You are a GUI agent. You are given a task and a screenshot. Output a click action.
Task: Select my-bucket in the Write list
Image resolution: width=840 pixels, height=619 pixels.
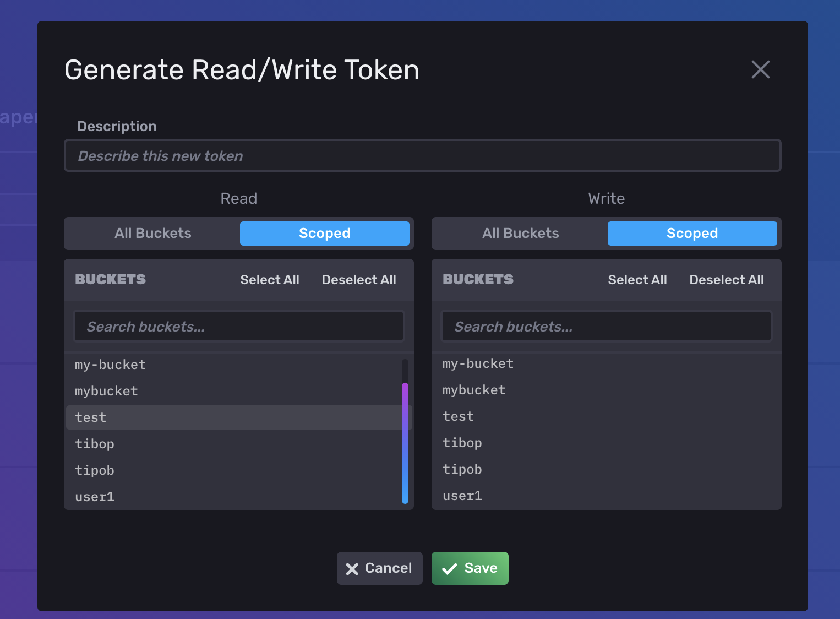(477, 363)
